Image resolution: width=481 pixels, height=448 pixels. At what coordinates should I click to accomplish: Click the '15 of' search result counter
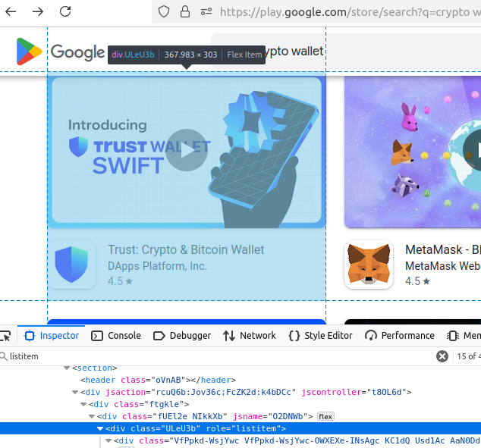pyautogui.click(x=468, y=356)
